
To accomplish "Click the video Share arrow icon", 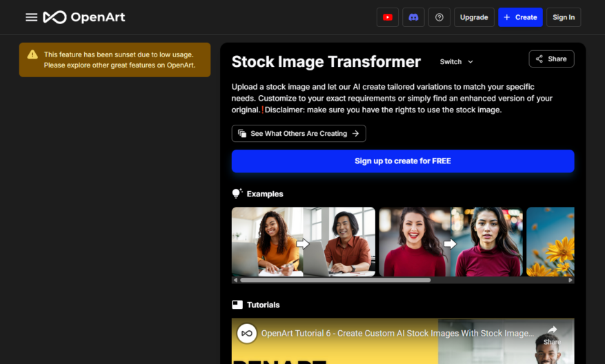I will [552, 330].
